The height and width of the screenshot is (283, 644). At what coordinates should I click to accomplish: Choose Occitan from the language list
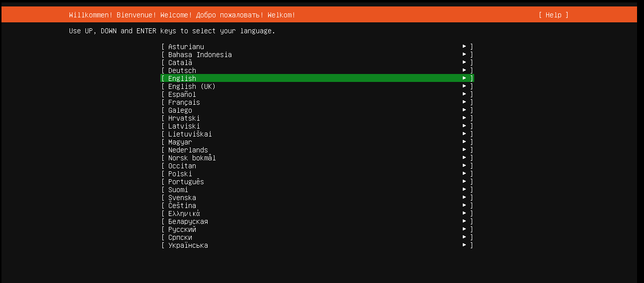coord(317,166)
